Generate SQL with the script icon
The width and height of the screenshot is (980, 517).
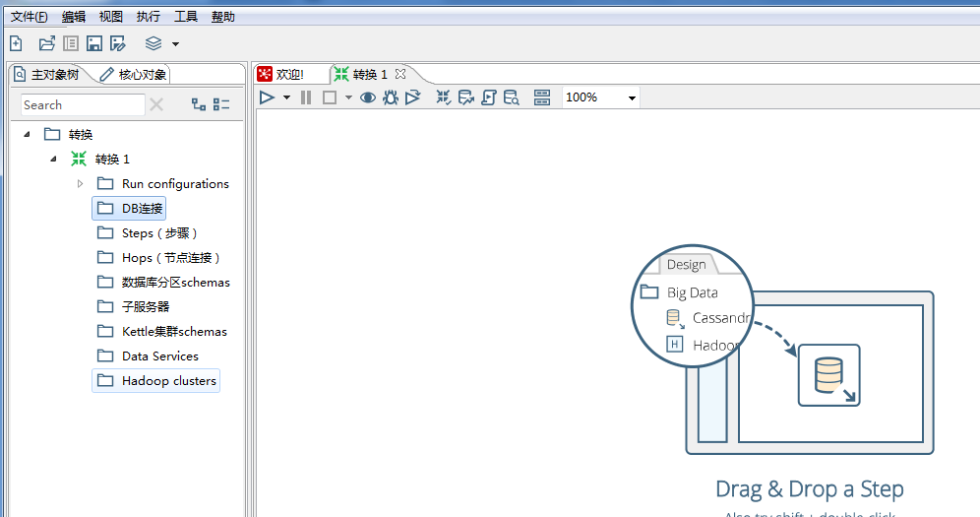coord(489,97)
